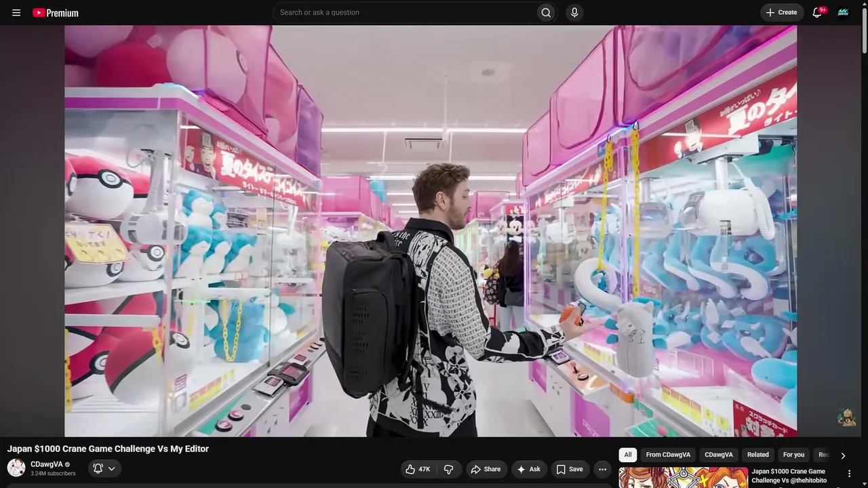Viewport: 868px width, 488px height.
Task: Select the All filter chip
Action: click(628, 455)
